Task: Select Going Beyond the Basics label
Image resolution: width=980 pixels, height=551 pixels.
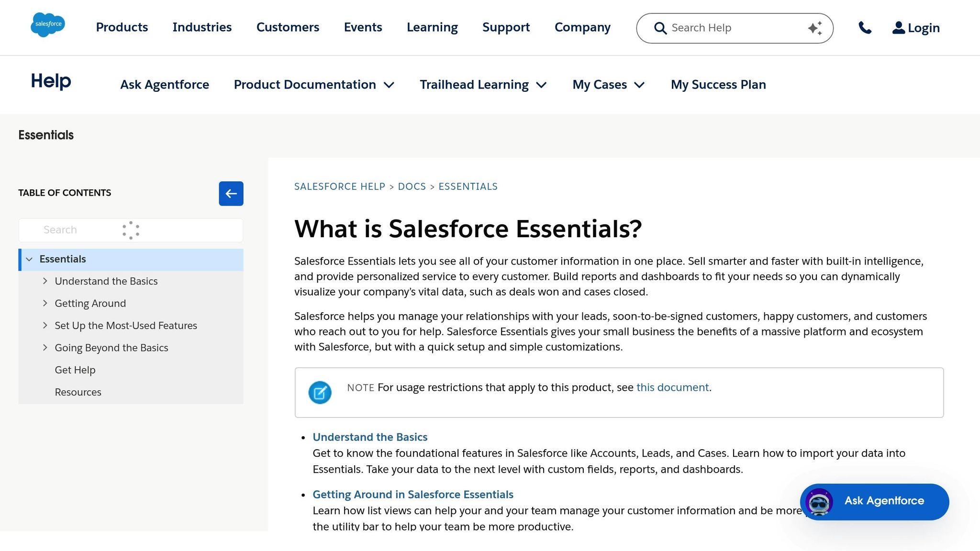Action: coord(111,348)
